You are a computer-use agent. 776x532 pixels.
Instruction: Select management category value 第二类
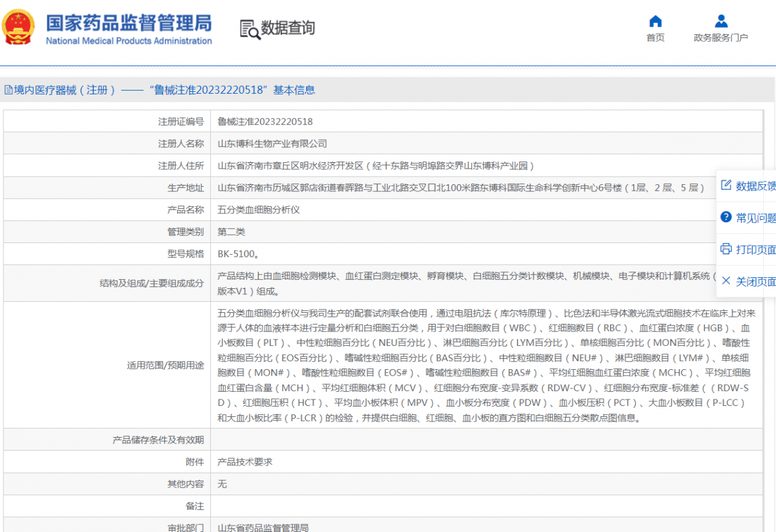[x=232, y=232]
